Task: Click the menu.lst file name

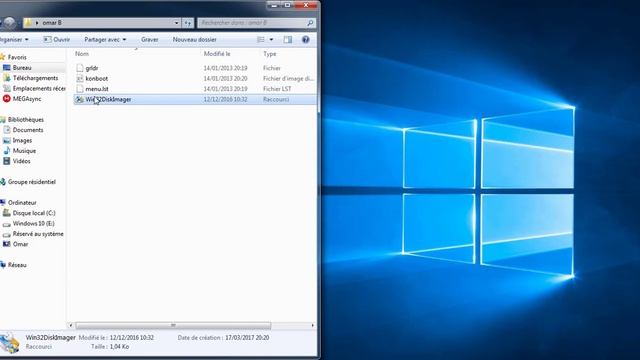Action: pos(97,89)
